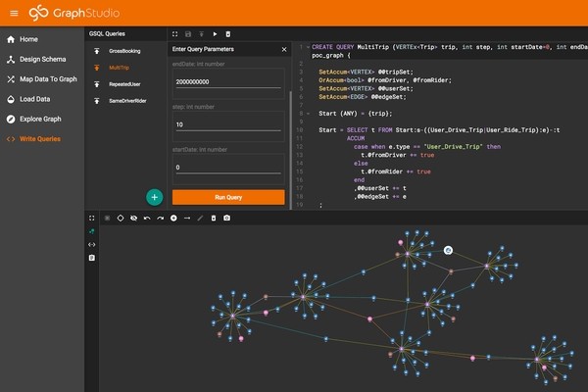Screen dimensions: 588x392
Task: Open the Explore Graph page
Action: coord(34,119)
